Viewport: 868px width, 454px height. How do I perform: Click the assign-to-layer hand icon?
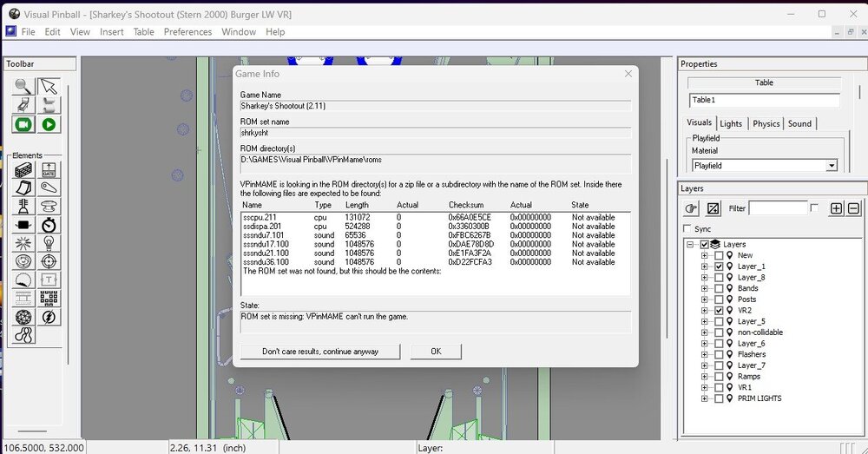691,208
